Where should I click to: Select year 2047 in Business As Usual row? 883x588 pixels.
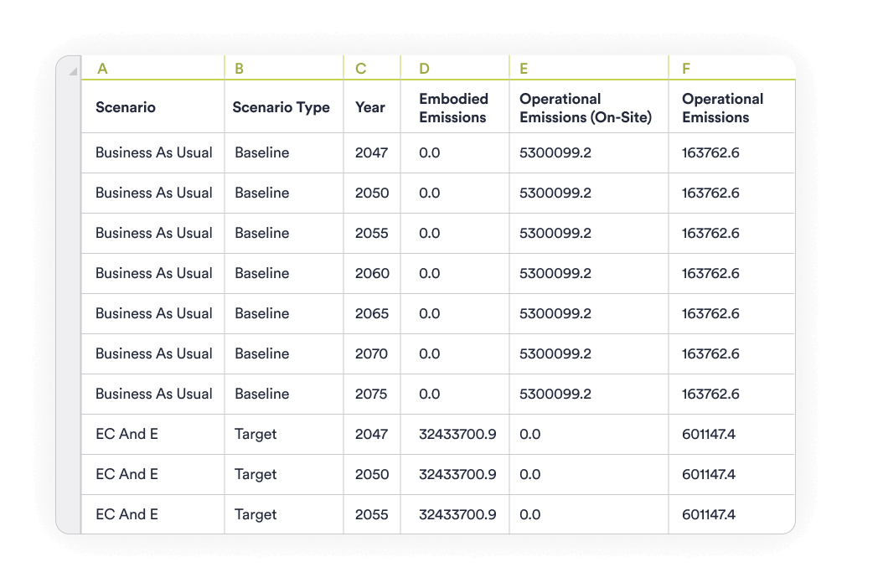point(372,152)
